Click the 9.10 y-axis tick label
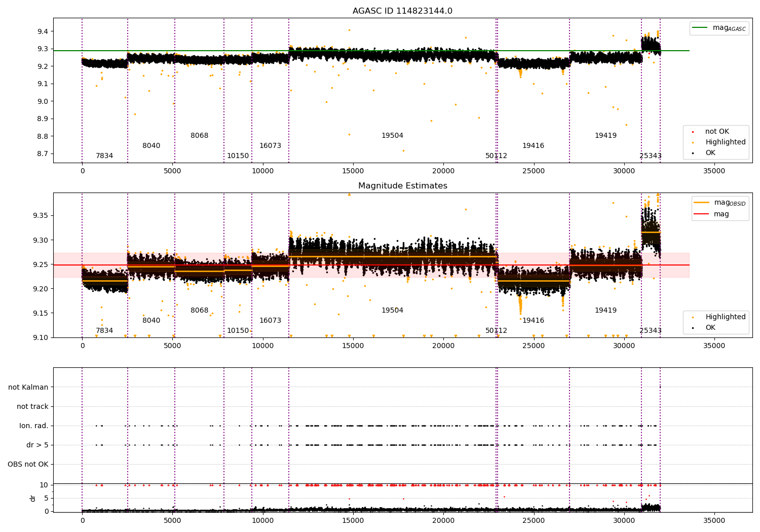The height and width of the screenshot is (532, 760). pyautogui.click(x=41, y=337)
